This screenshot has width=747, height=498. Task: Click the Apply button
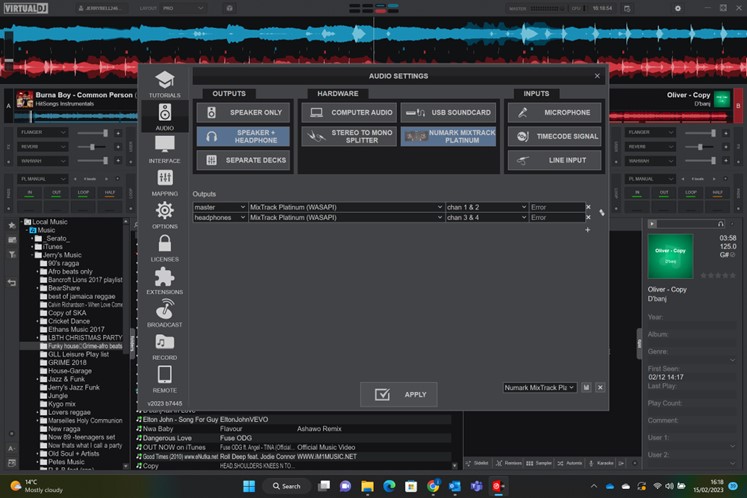coord(399,395)
